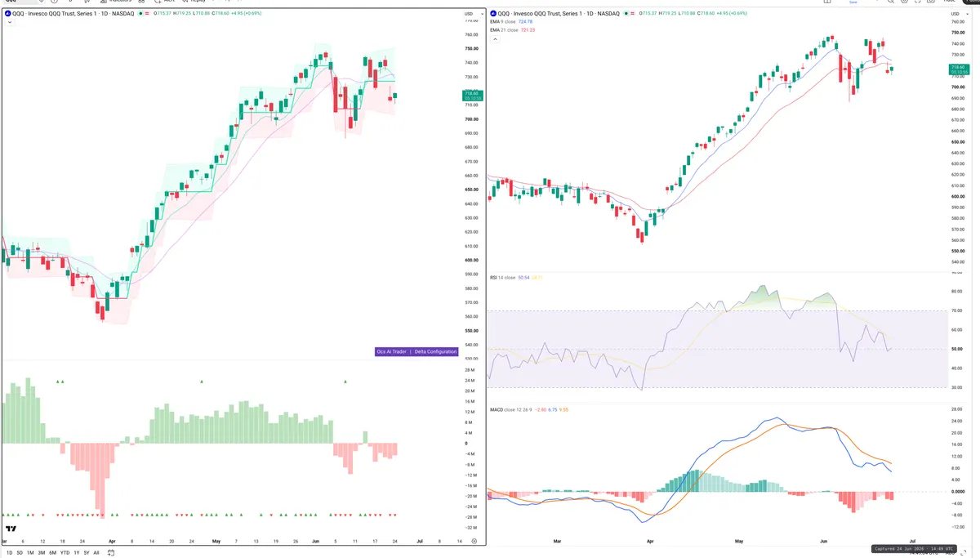Click the 70.00 level on RSI axis
The height and width of the screenshot is (558, 980).
956,311
